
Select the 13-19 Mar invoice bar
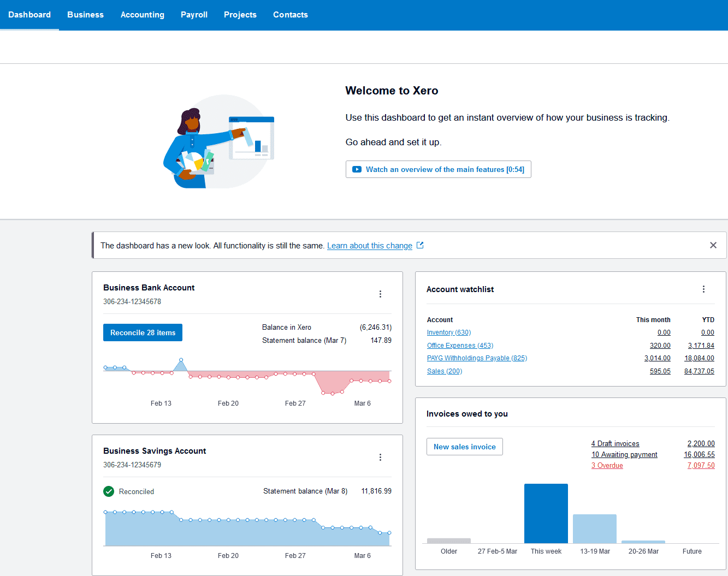(x=595, y=529)
